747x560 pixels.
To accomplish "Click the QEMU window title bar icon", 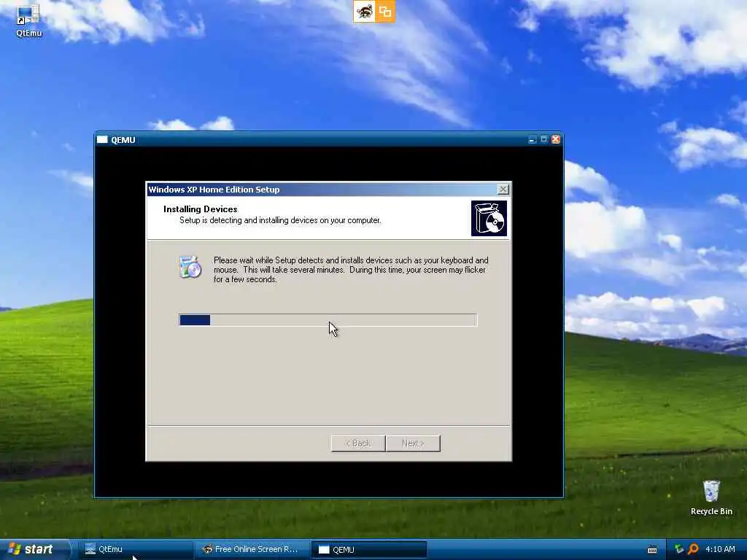I will 102,139.
